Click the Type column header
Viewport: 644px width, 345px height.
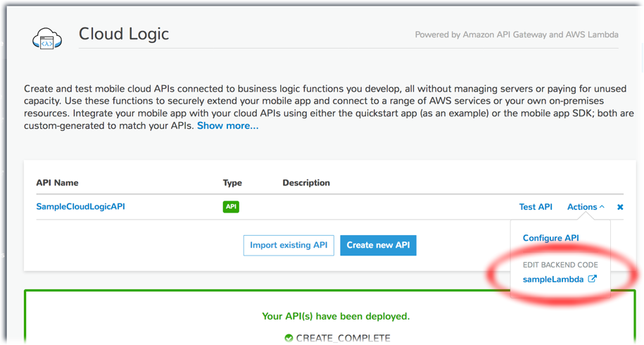coord(232,183)
